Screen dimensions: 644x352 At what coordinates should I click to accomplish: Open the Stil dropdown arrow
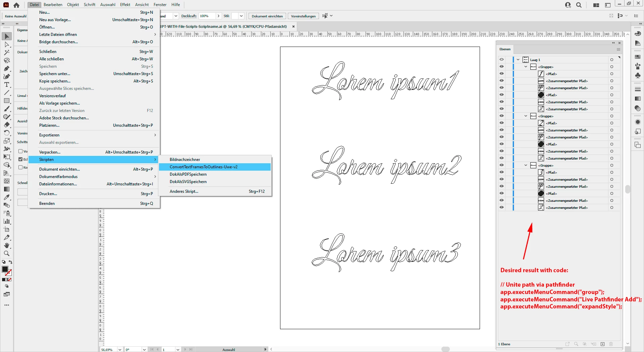241,16
